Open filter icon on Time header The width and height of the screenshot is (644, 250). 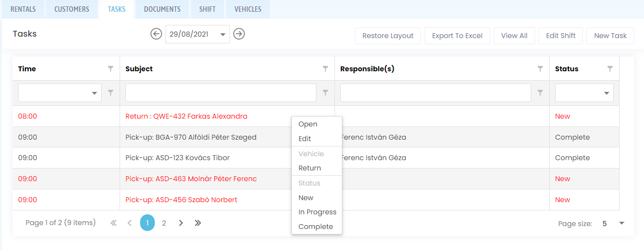(x=110, y=69)
